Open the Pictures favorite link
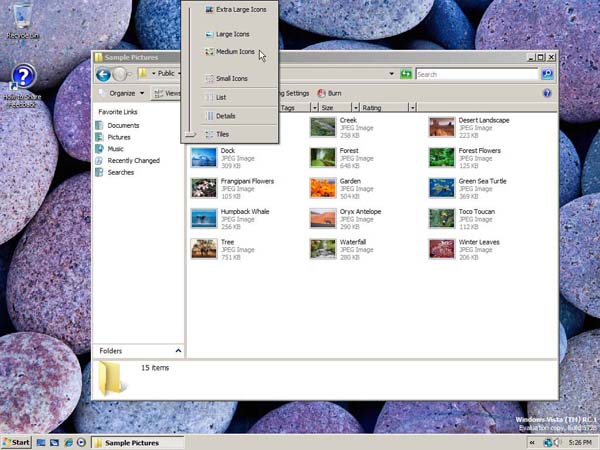600x450 pixels. click(x=119, y=137)
